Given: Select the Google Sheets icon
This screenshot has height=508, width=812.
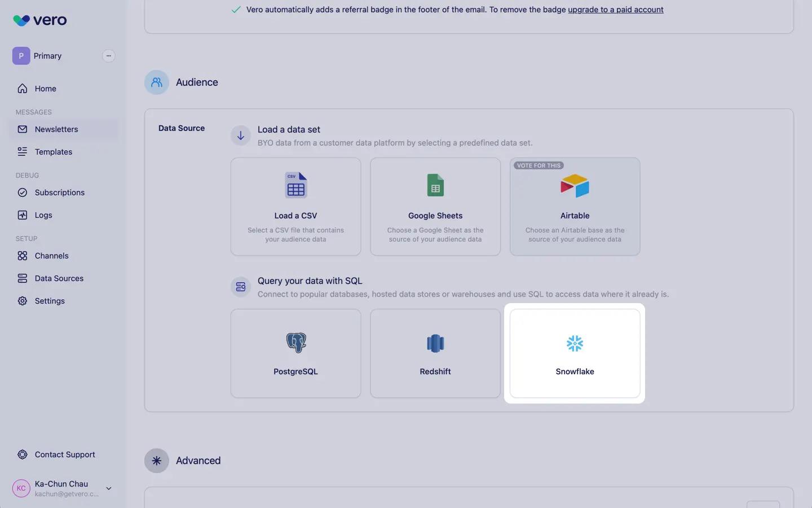Looking at the screenshot, I should click(435, 185).
